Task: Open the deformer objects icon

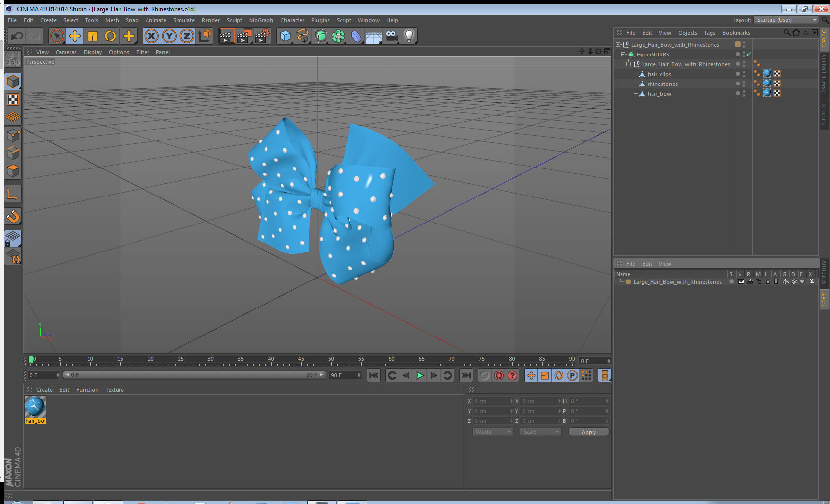Action: [x=356, y=36]
